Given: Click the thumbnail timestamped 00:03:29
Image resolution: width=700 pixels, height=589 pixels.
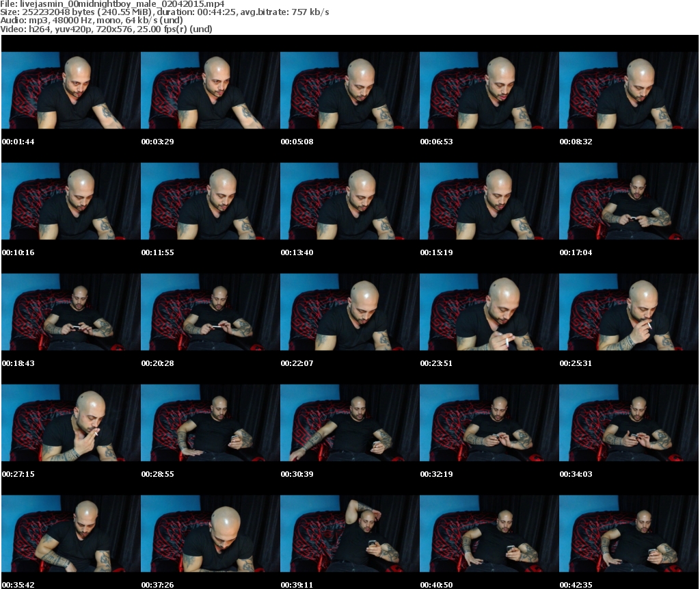Looking at the screenshot, I should (x=211, y=90).
